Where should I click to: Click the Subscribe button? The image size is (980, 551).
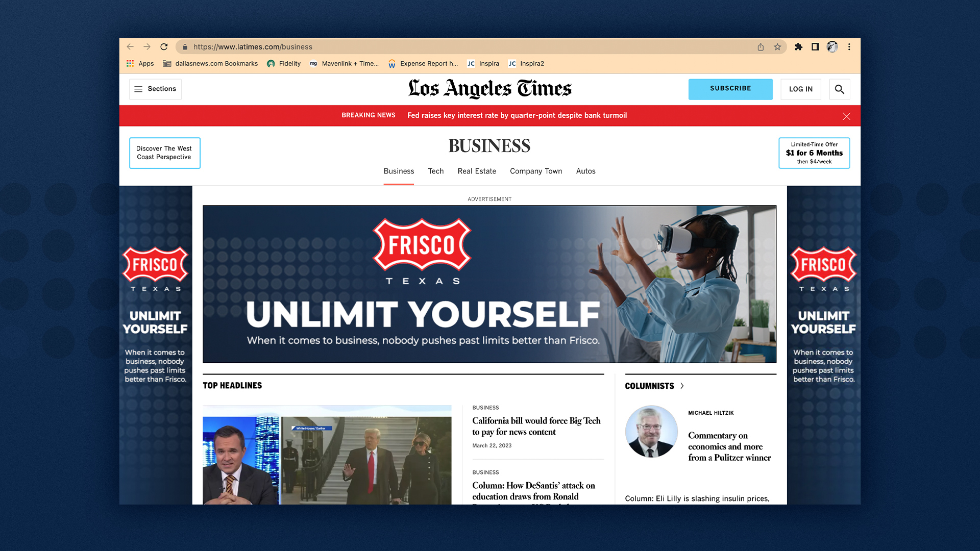point(730,89)
